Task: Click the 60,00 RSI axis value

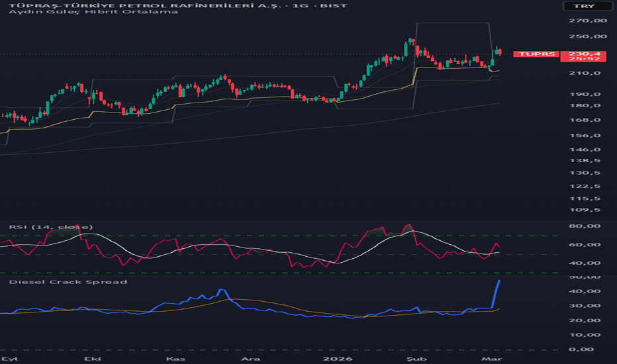Action: tap(585, 244)
